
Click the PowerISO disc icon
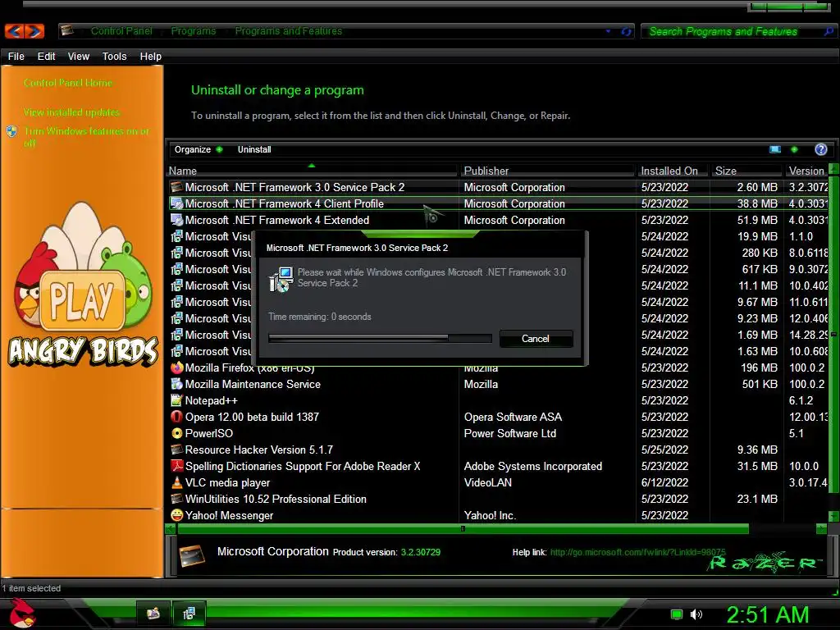(176, 433)
